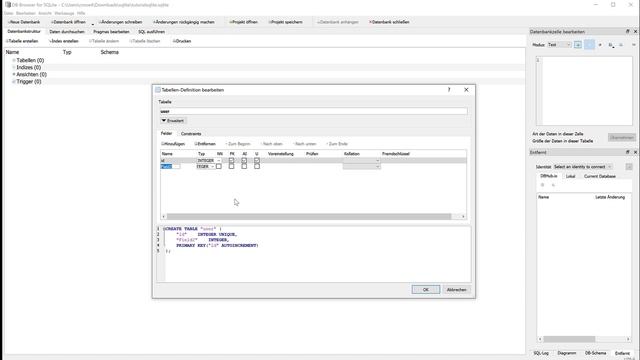This screenshot has height=360, width=640.
Task: Collapse the Erweitert section
Action: click(173, 121)
